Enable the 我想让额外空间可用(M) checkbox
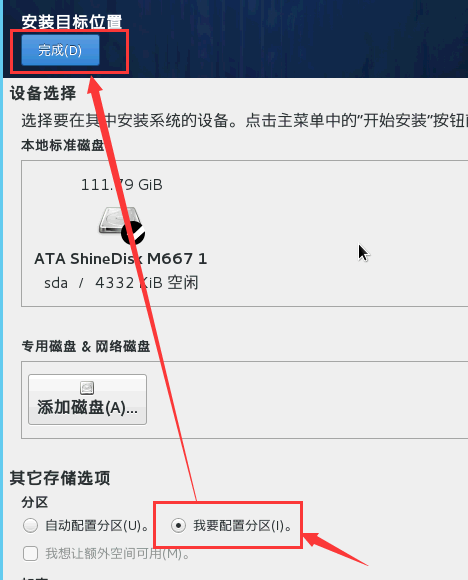The width and height of the screenshot is (468, 580). coord(30,554)
